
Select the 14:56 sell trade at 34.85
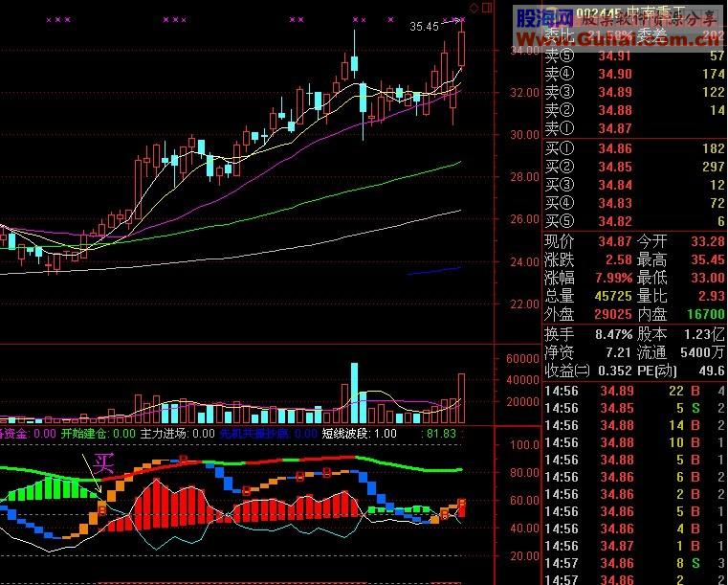[634, 408]
